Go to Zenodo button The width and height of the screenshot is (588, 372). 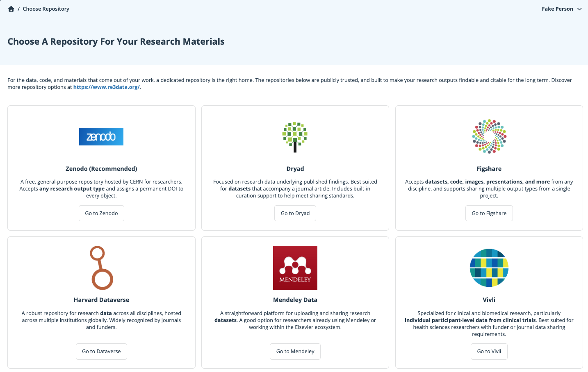coord(101,213)
